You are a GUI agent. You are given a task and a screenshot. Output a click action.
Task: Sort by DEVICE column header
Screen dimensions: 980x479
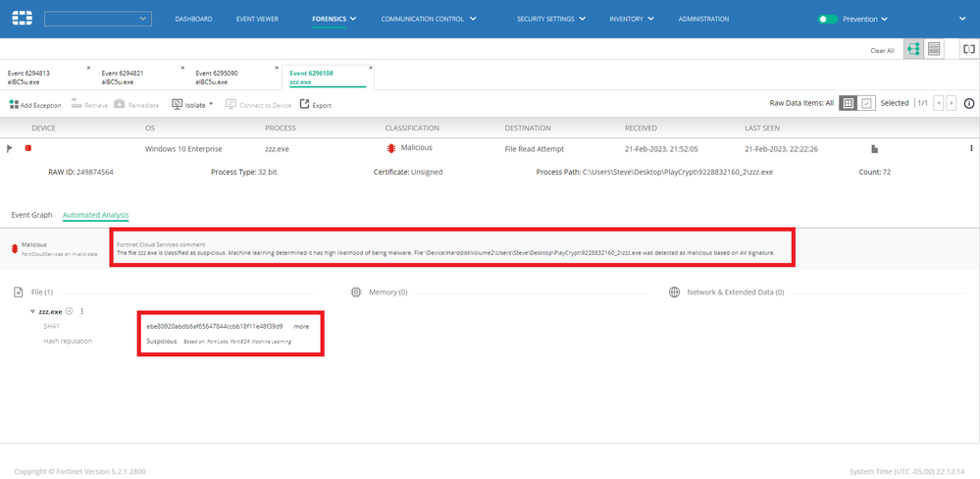(44, 129)
